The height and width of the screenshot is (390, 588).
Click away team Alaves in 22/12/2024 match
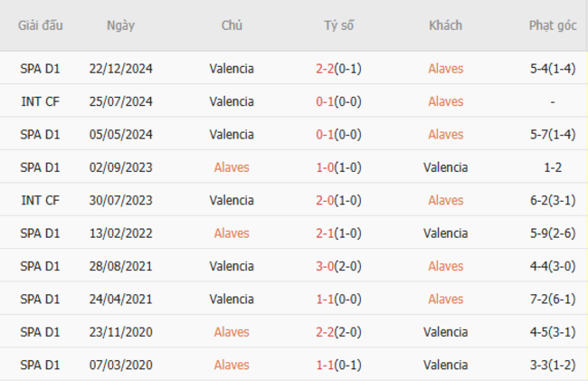[445, 68]
